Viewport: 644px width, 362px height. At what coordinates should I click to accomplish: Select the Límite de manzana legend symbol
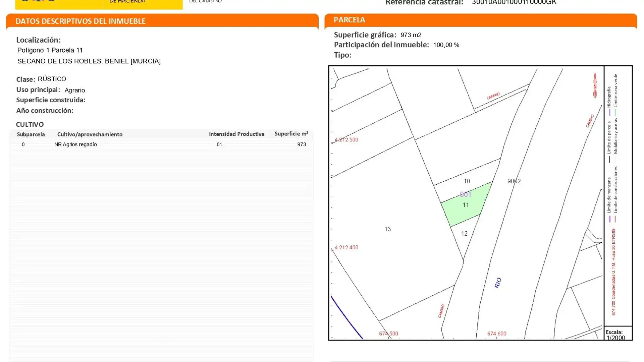pyautogui.click(x=610, y=218)
